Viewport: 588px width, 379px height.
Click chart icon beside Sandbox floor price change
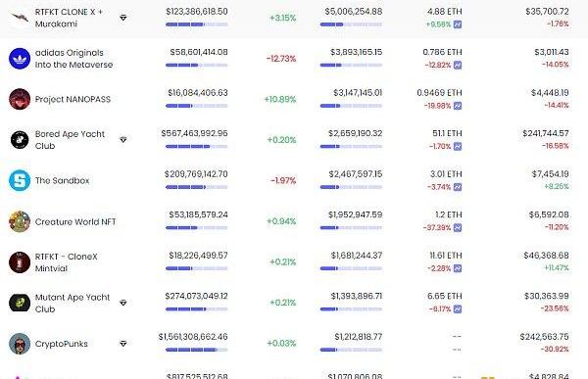(x=458, y=187)
